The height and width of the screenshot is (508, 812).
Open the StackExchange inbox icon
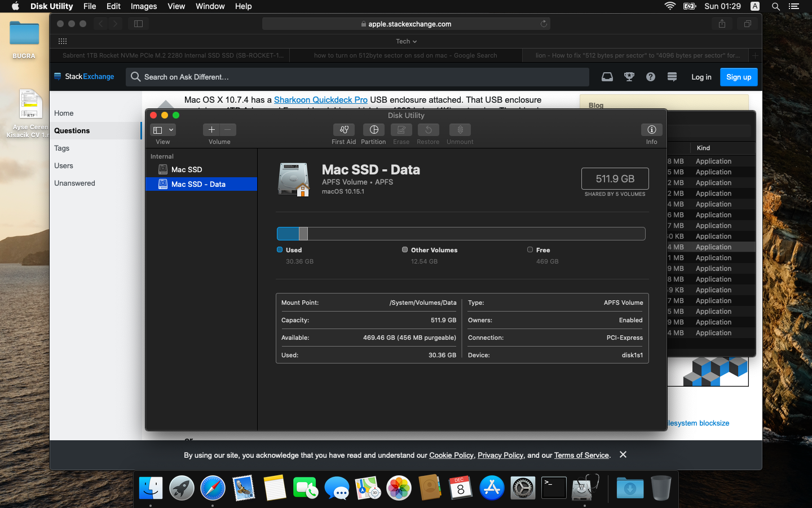pos(607,77)
